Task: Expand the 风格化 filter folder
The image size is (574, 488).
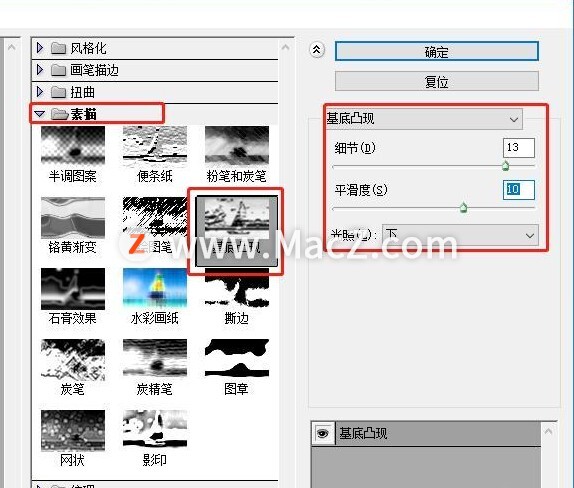Action: pos(40,48)
